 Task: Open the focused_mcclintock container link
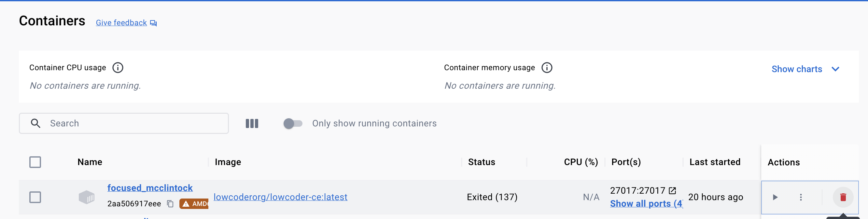150,188
